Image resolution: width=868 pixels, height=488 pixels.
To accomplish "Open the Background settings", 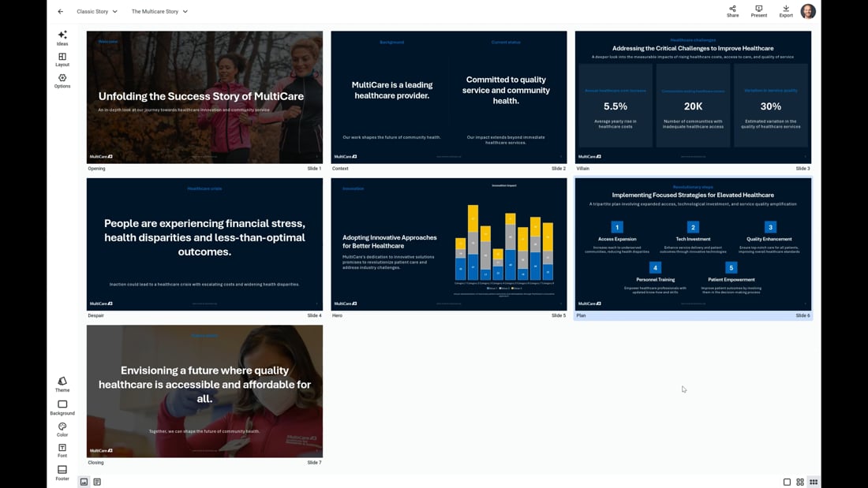I will pyautogui.click(x=62, y=407).
